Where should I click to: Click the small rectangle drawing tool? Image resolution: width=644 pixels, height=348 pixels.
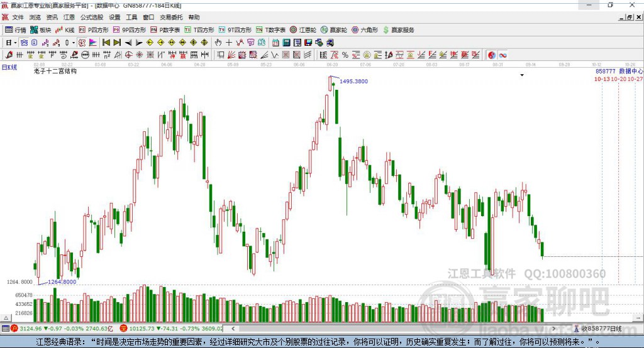point(221,55)
